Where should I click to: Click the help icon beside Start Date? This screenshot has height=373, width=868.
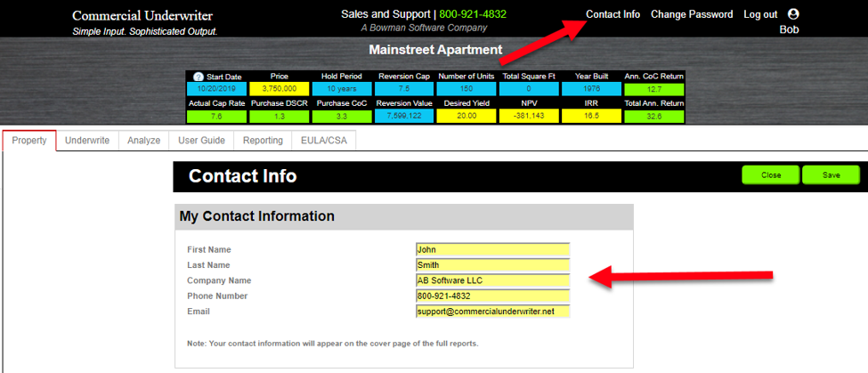(x=199, y=77)
